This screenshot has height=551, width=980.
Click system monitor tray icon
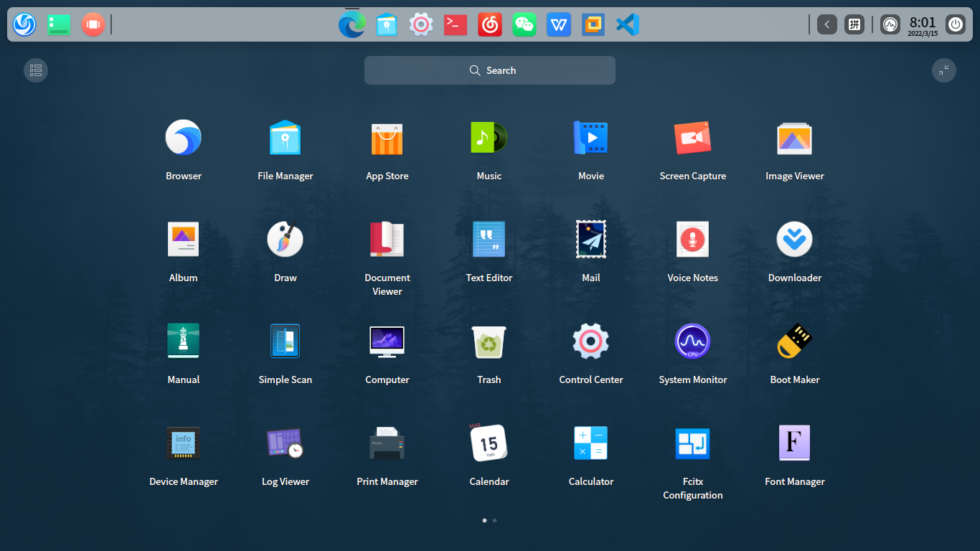(890, 24)
